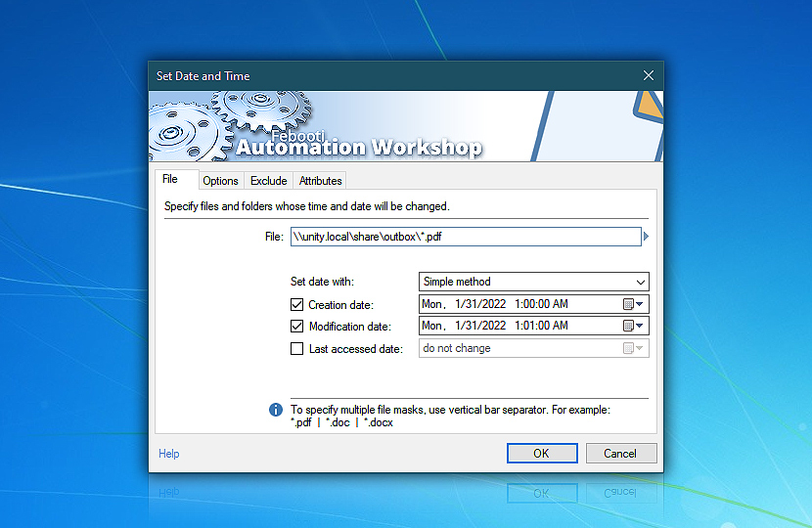Image resolution: width=812 pixels, height=528 pixels.
Task: Click variable wizard arrow beside File field
Action: [646, 237]
